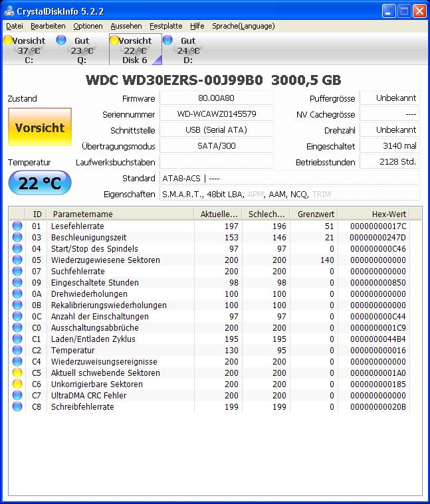Click hex value 00000000247D
430x504 pixels.
click(378, 238)
